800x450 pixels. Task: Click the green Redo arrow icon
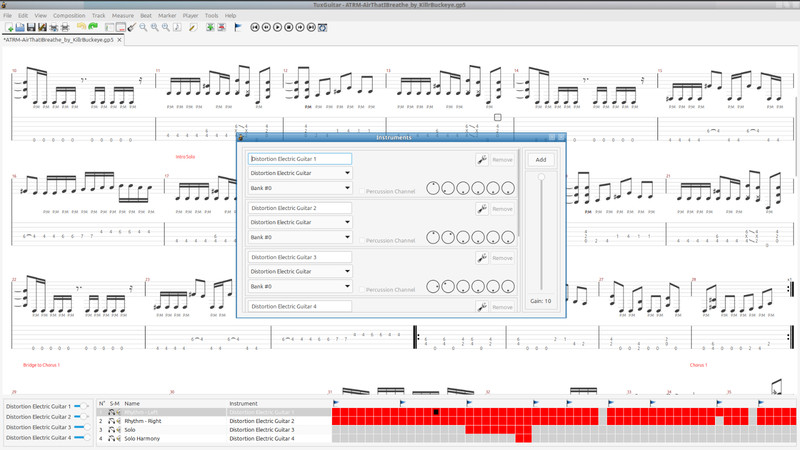coord(93,27)
